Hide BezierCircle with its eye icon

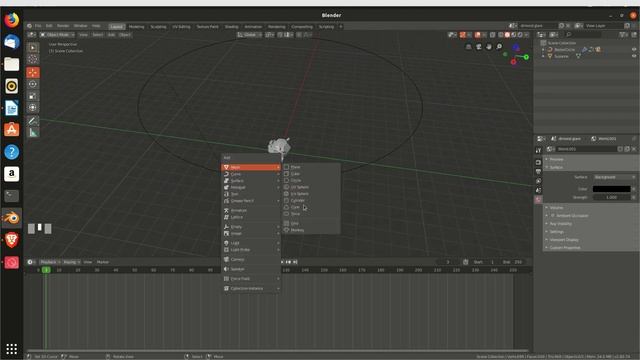(634, 49)
